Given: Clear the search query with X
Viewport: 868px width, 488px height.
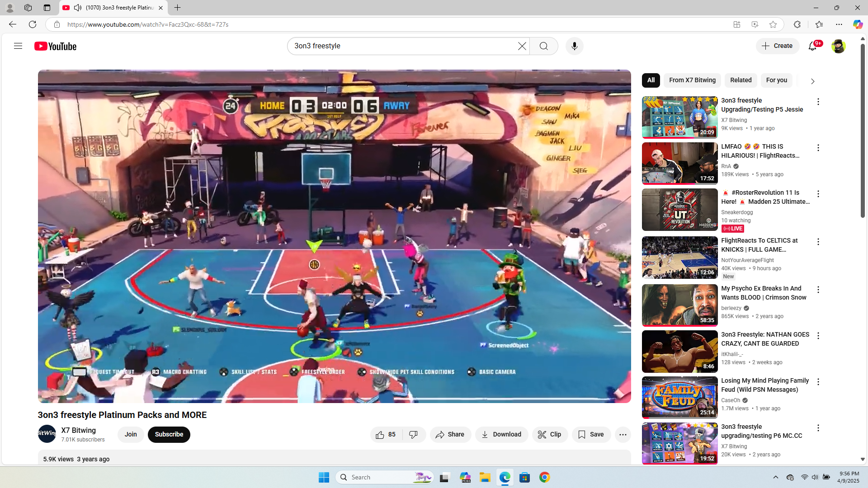Looking at the screenshot, I should pos(522,46).
